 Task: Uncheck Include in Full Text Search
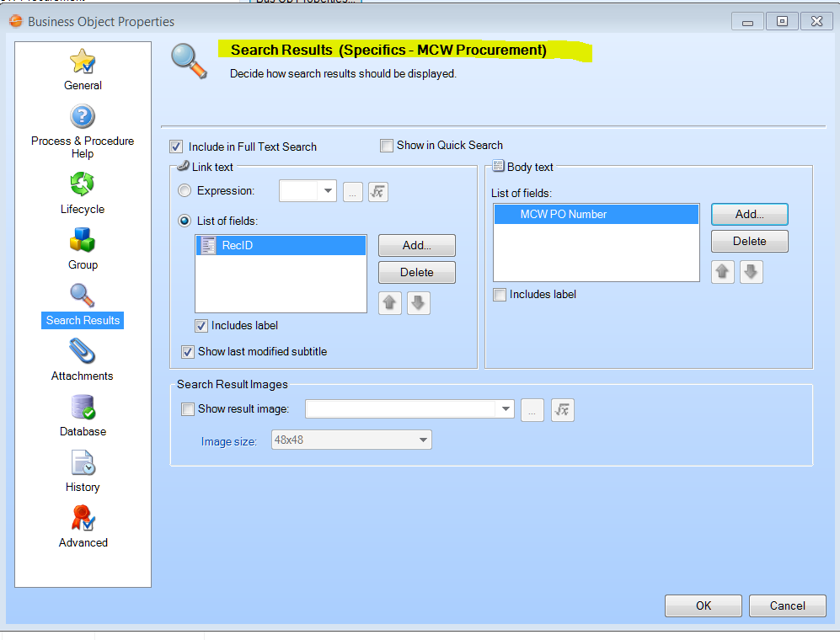click(176, 147)
